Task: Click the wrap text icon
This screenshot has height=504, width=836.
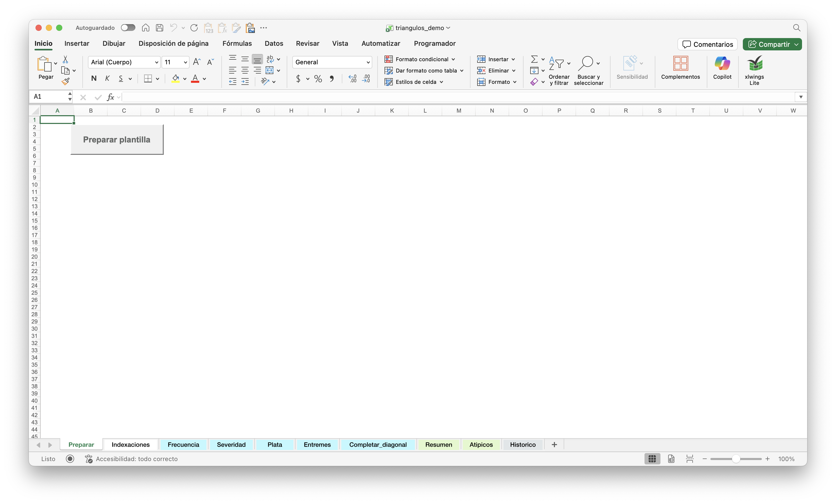Action: tap(271, 59)
